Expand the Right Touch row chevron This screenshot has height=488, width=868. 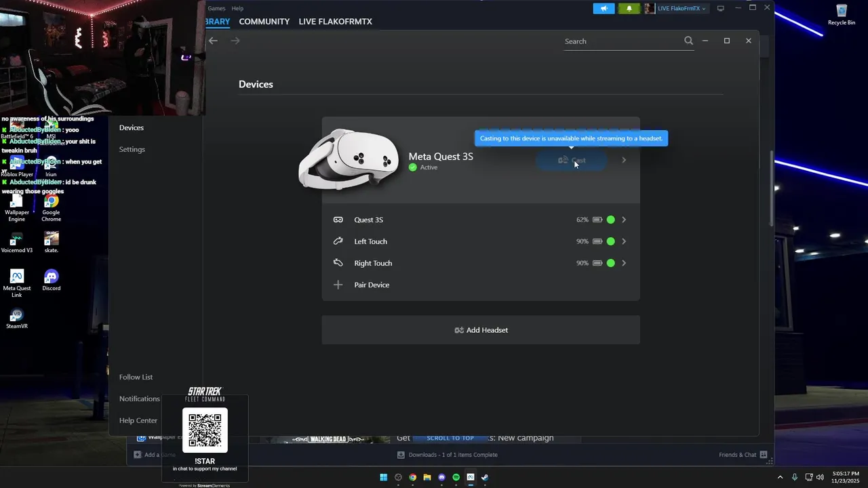tap(624, 263)
